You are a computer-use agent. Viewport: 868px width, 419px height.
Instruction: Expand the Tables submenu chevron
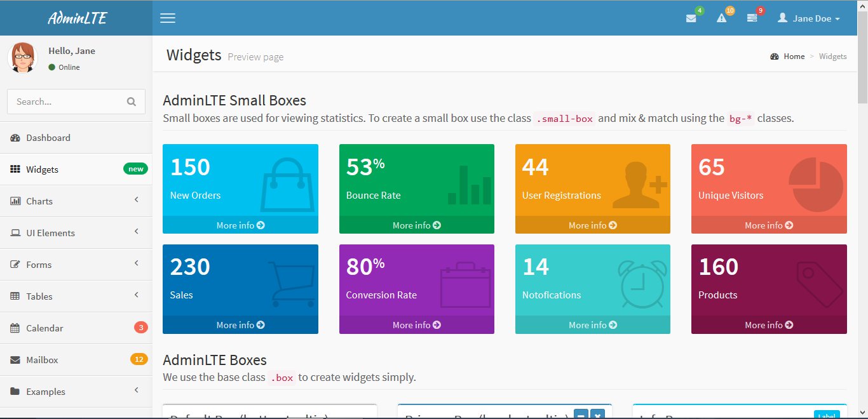[136, 295]
